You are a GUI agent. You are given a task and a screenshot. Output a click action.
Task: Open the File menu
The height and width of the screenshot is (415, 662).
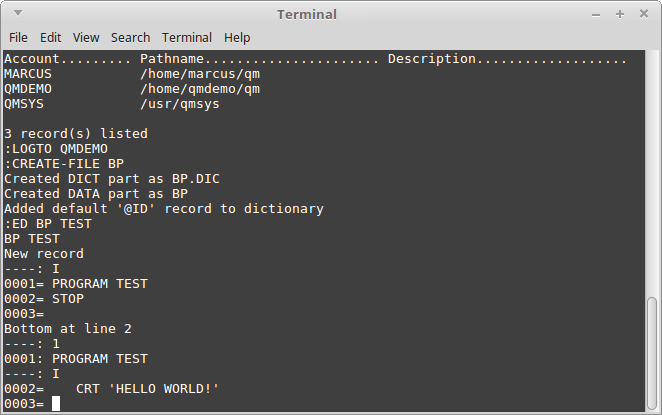coord(18,38)
